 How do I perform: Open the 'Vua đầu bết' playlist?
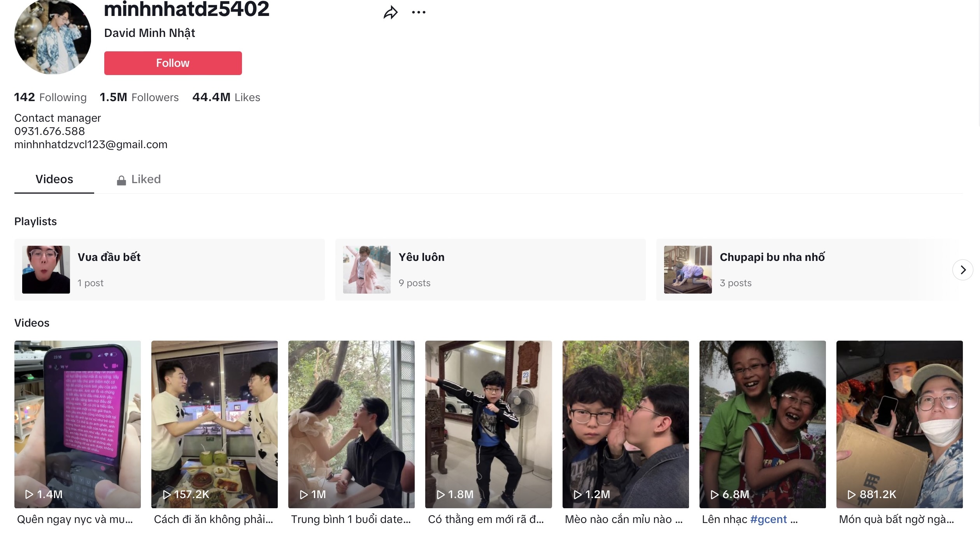[x=109, y=257]
